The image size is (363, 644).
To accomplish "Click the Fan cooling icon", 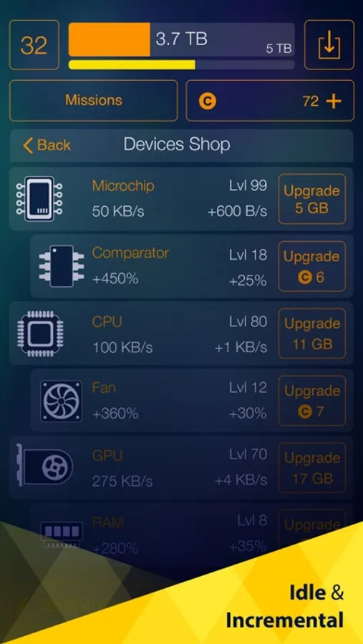I will 61,401.
